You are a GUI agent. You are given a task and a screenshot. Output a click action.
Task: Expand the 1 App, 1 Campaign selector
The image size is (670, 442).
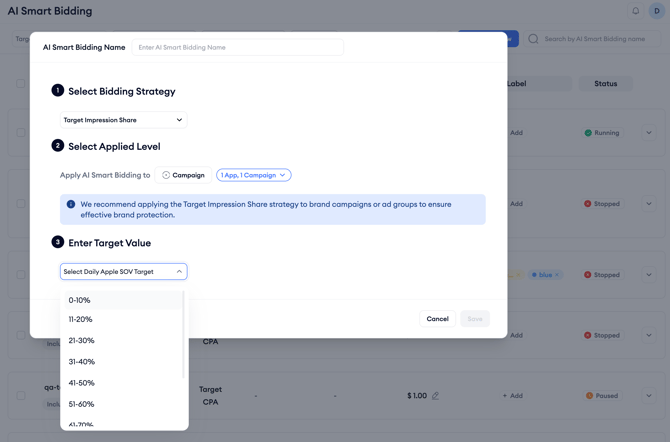254,175
